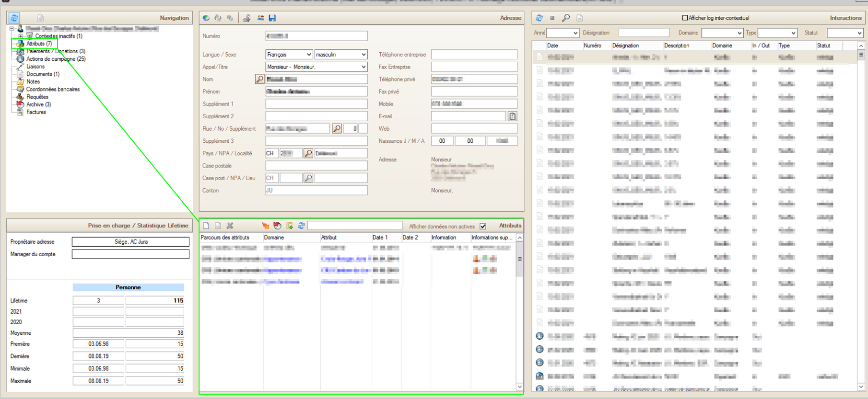This screenshot has width=868, height=399.
Task: Click the Attributs search text field
Action: pyautogui.click(x=355, y=226)
